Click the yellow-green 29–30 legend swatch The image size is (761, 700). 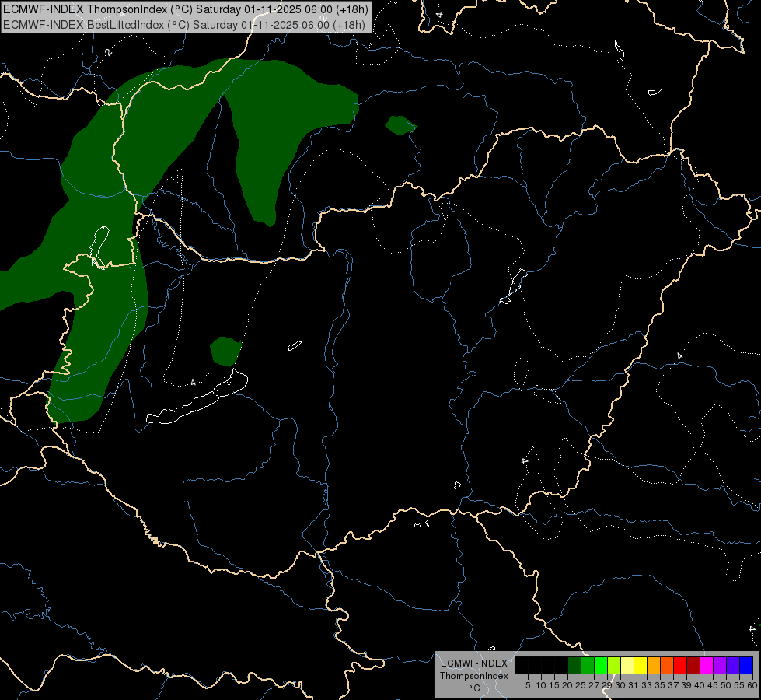click(614, 665)
